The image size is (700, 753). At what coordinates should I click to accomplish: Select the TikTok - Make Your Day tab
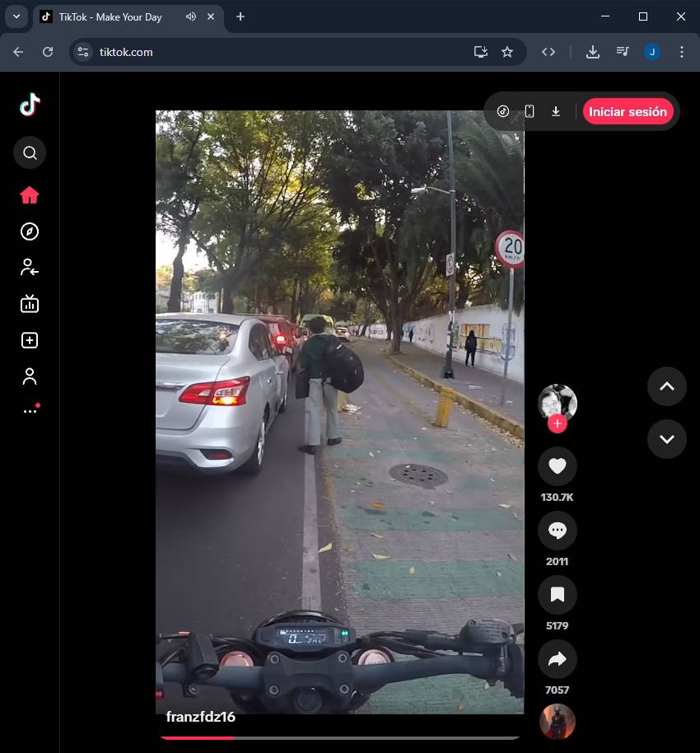pos(110,16)
